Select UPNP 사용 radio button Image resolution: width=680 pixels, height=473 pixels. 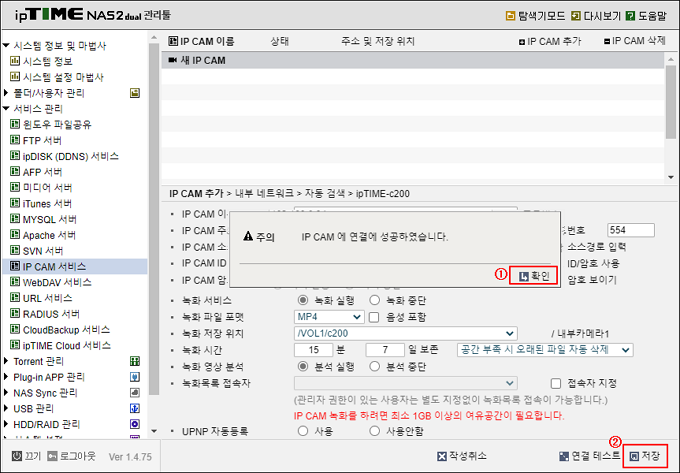click(x=303, y=431)
